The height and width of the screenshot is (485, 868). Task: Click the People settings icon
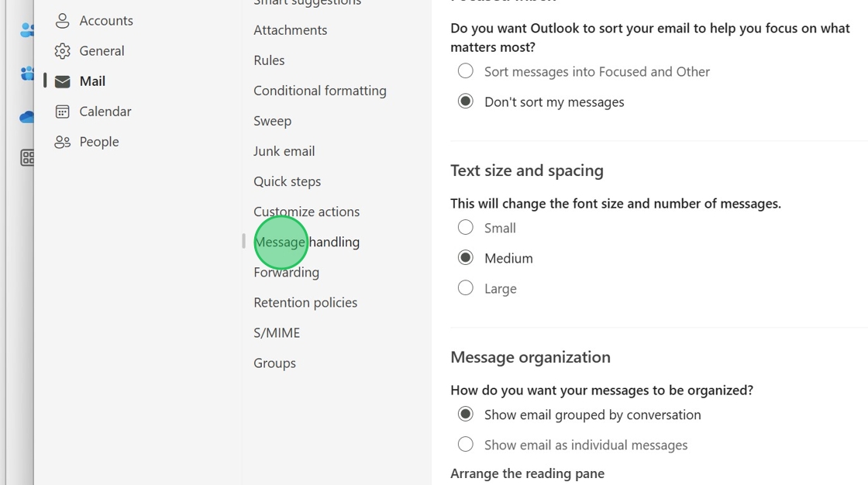[x=63, y=142]
